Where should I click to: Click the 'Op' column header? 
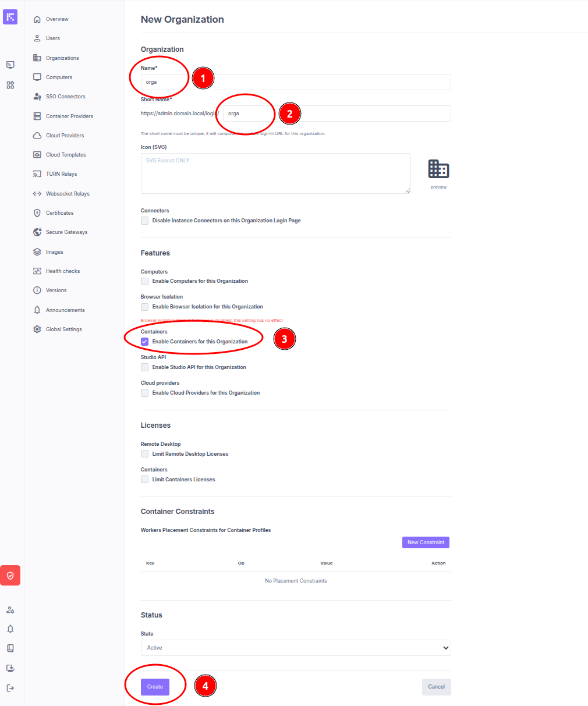(241, 563)
